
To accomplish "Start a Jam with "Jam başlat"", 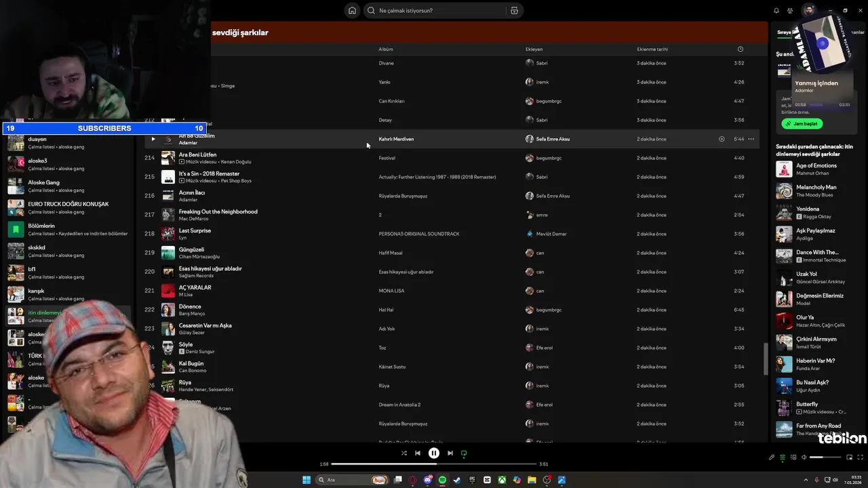I will (802, 124).
